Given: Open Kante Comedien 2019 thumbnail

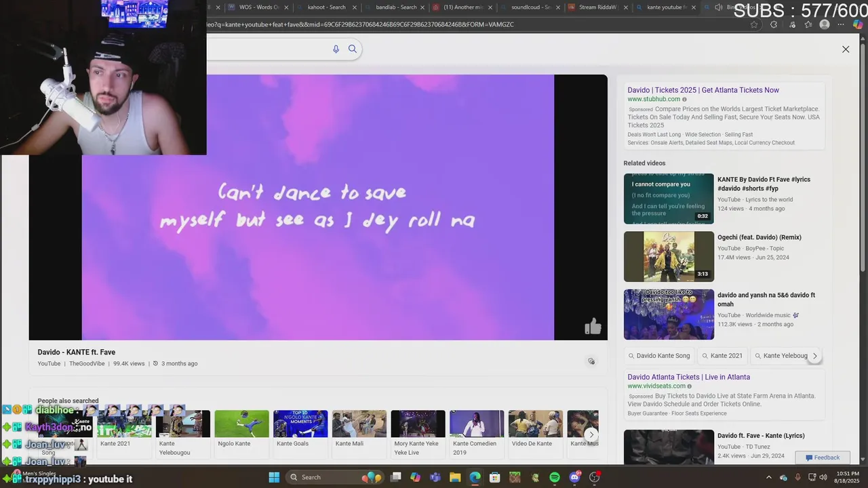Looking at the screenshot, I should coord(477,424).
